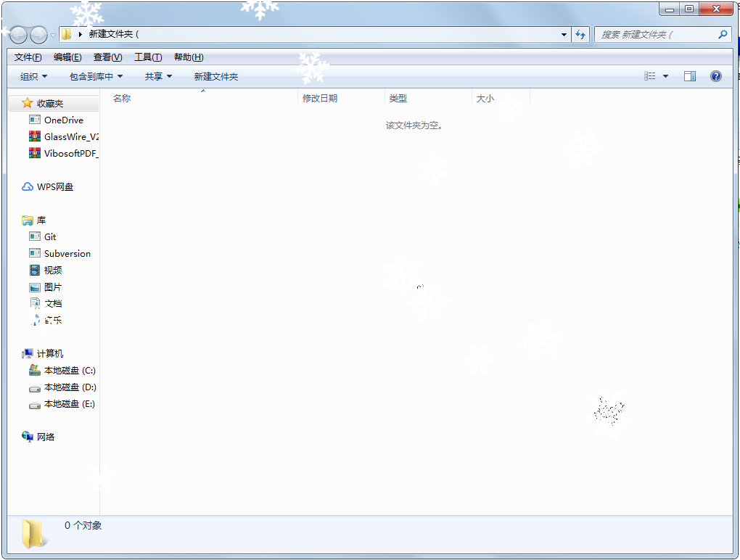
Task: Click the star icon beside 收藏夹
Action: 28,103
